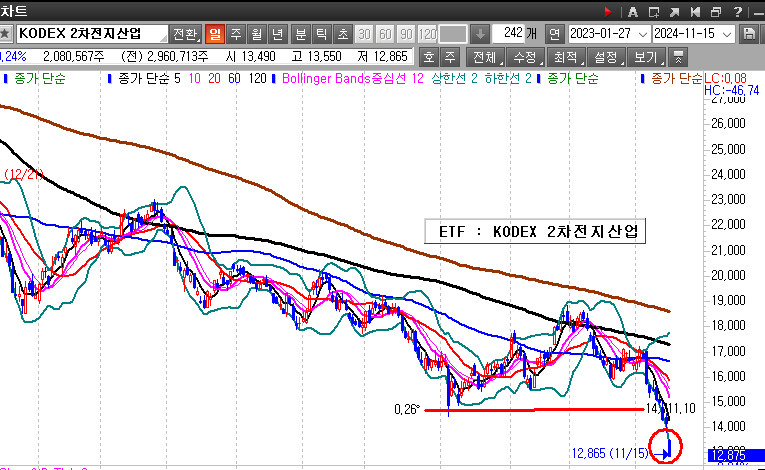765x470 pixels.
Task: Click the 242 bar count field
Action: tap(508, 33)
